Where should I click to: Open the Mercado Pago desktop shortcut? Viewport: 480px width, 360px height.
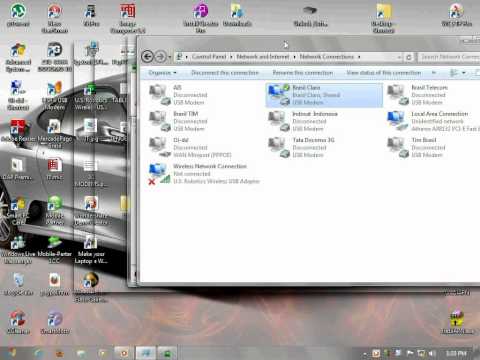tap(54, 134)
